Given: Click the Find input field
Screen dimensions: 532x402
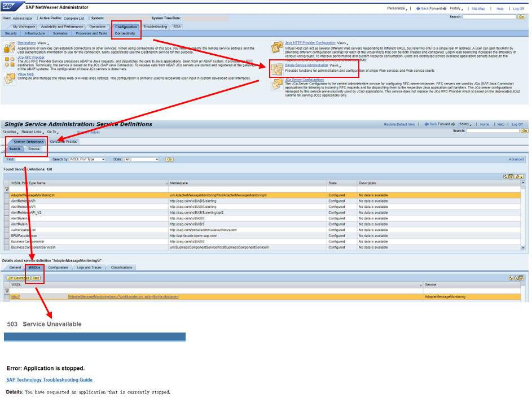Looking at the screenshot, I should [32, 159].
